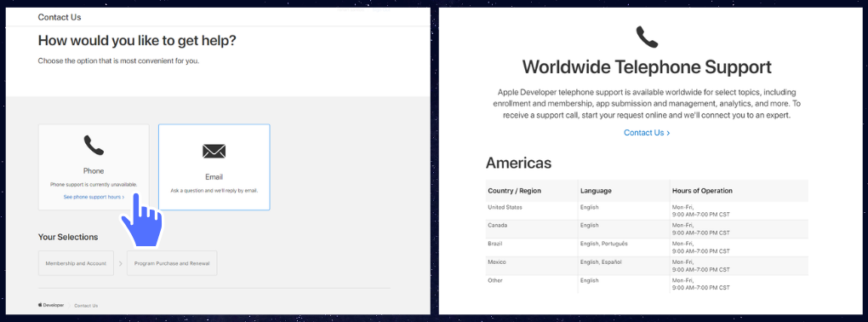This screenshot has height=322, width=868.
Task: Click the envelope icon in the Email card
Action: point(214,152)
